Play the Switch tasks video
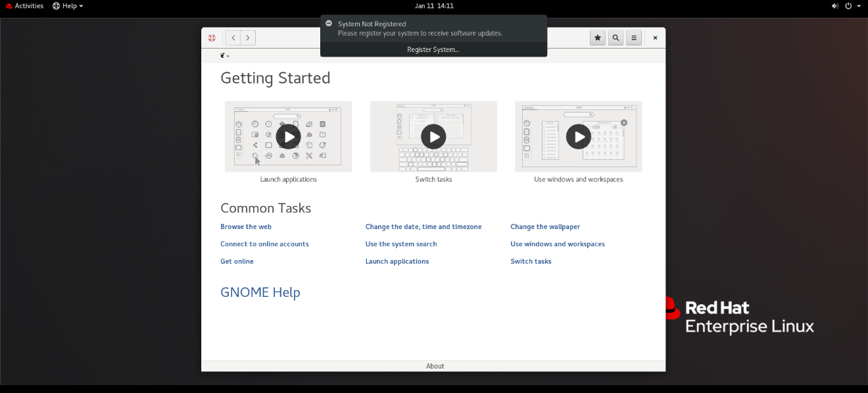This screenshot has height=393, width=868. coord(433,136)
